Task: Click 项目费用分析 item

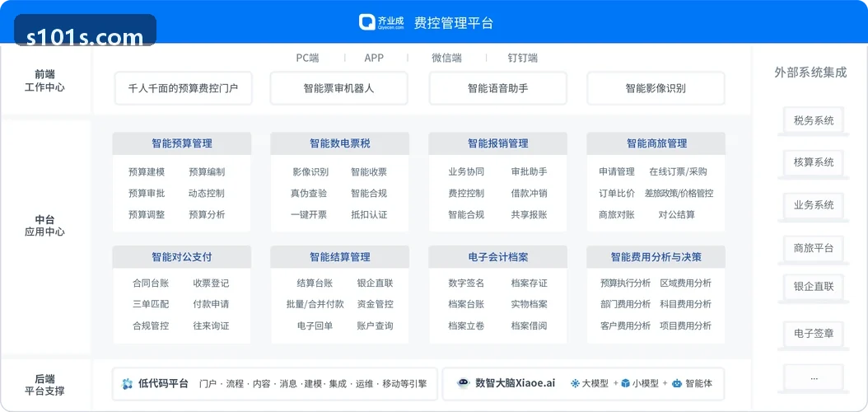Action: tap(686, 325)
